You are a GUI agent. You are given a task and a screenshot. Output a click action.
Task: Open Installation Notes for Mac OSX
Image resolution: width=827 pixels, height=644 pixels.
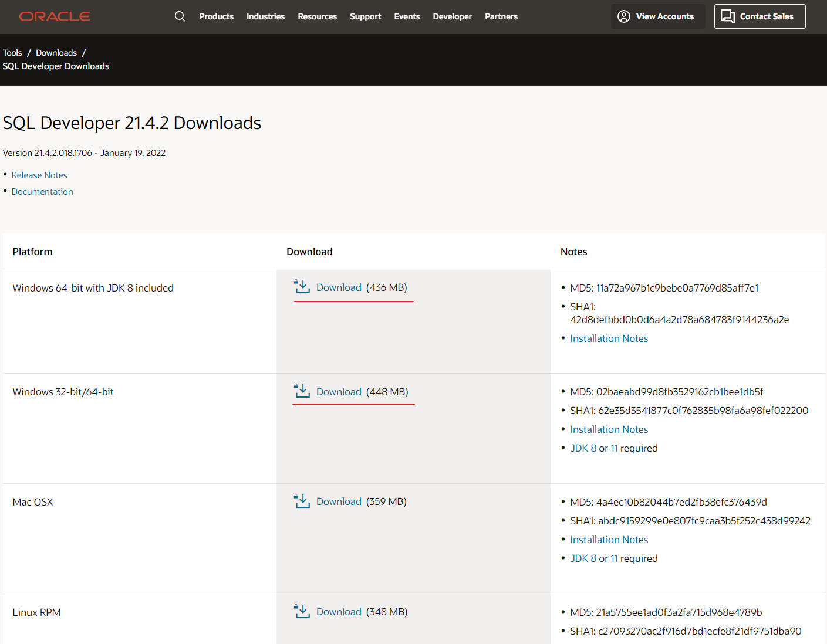click(x=609, y=540)
